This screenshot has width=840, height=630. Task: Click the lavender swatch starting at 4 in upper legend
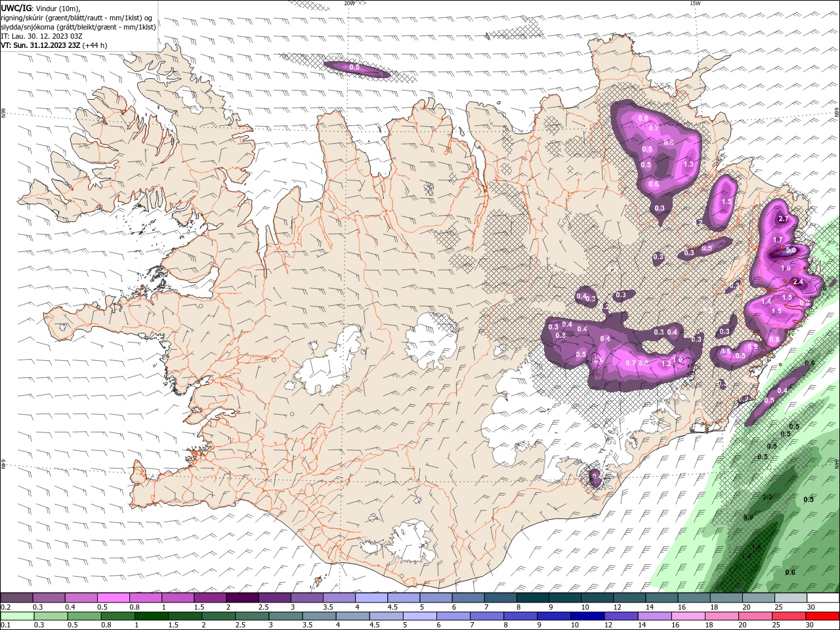click(371, 597)
